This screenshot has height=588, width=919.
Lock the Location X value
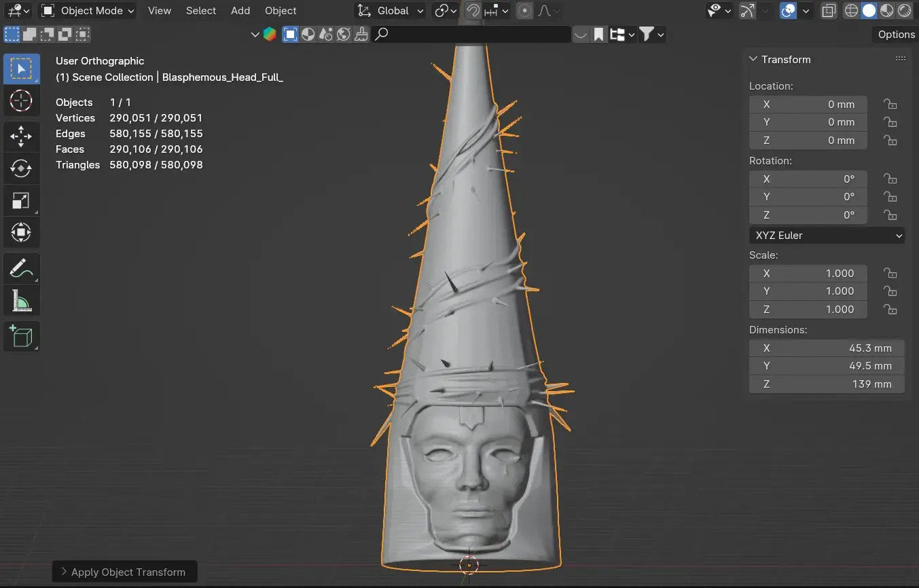tap(890, 104)
